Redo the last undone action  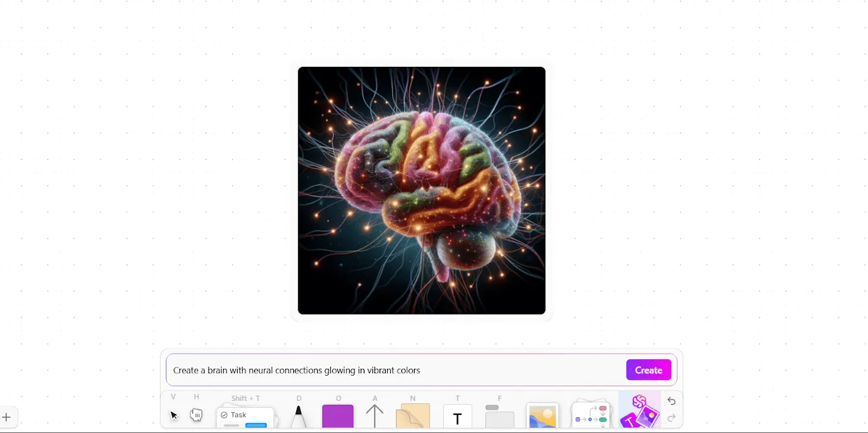(671, 418)
